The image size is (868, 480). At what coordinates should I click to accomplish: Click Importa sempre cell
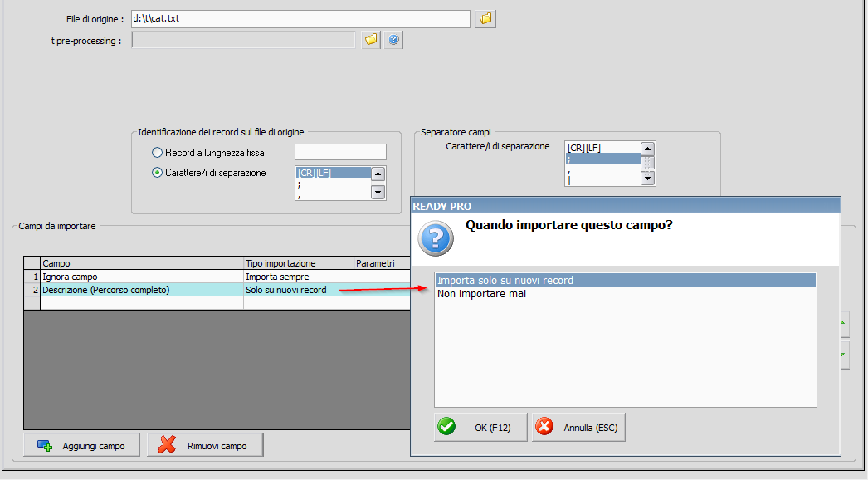tap(299, 277)
